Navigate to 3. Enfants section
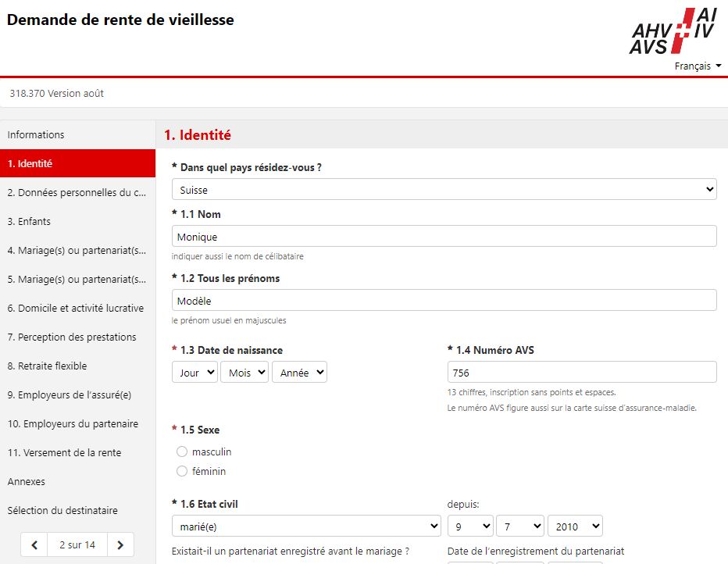728x564 pixels. (x=29, y=221)
